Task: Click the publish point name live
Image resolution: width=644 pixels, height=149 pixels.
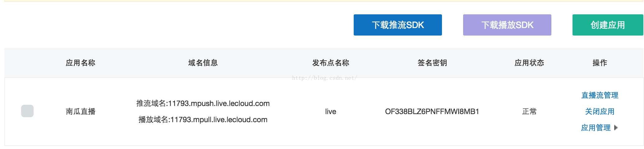Action: (x=331, y=111)
